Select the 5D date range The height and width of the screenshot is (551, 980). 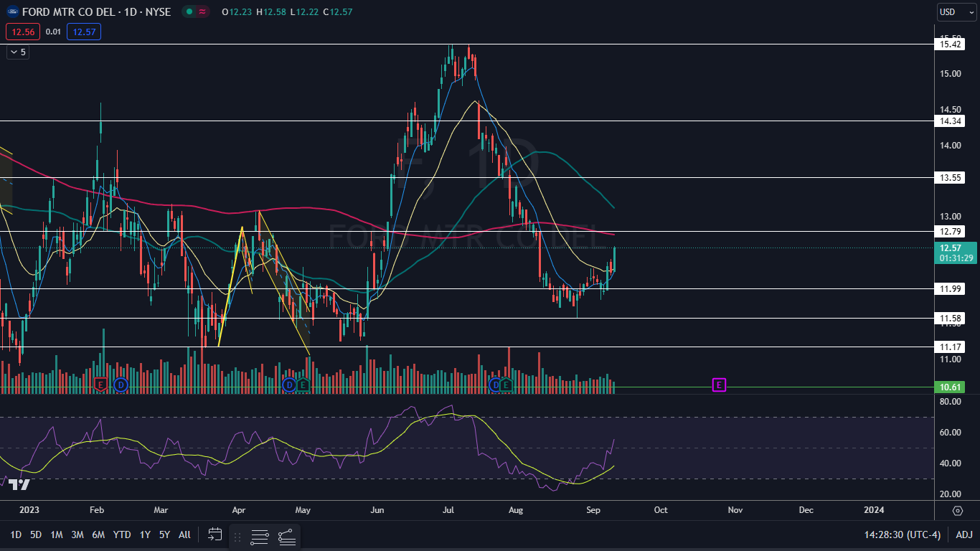[36, 534]
